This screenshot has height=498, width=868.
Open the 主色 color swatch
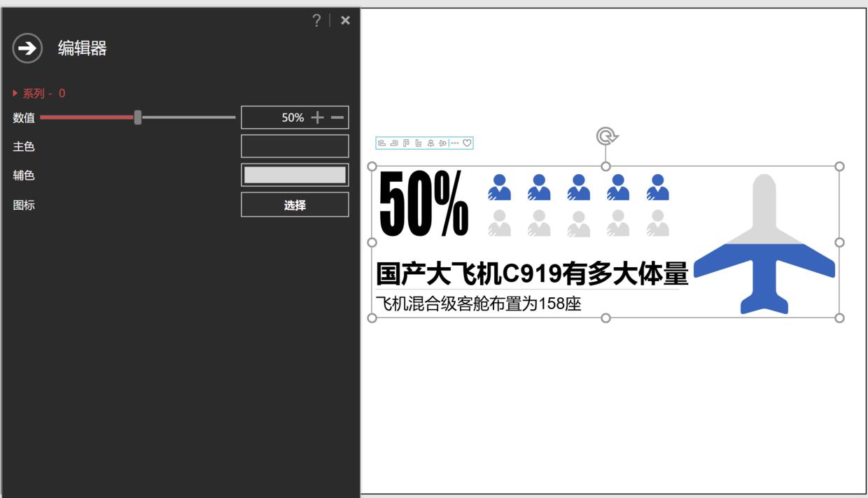295,146
